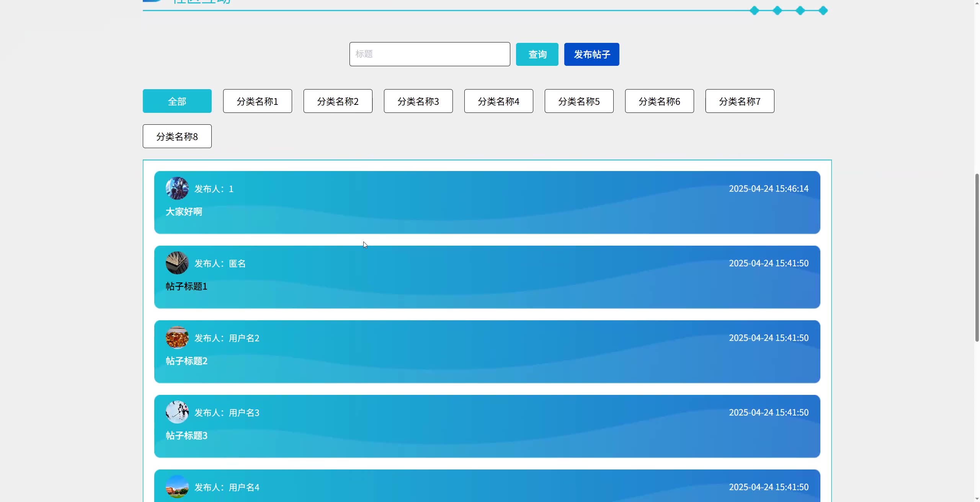
Task: Click the building avatar of 用户名4
Action: tap(177, 487)
